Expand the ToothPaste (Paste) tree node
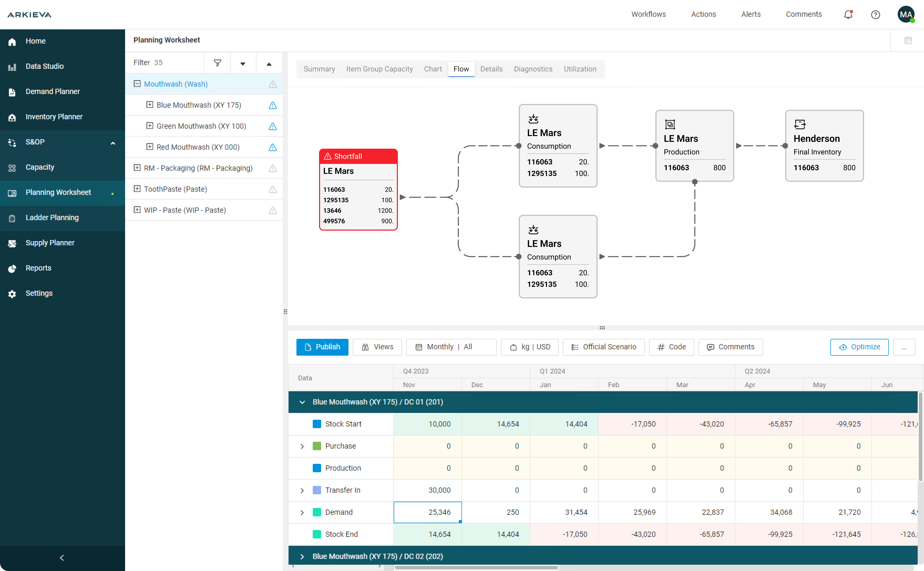The image size is (924, 571). (x=137, y=189)
